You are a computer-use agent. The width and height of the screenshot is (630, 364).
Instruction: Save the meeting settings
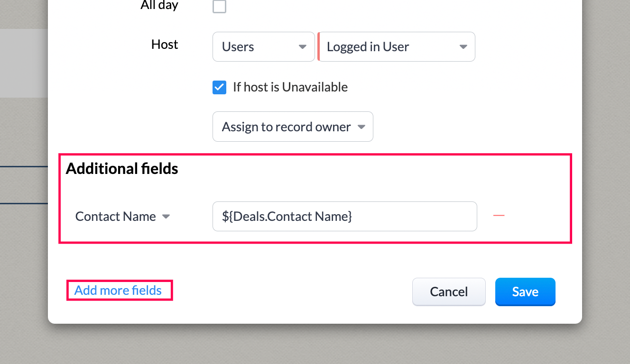[525, 291]
